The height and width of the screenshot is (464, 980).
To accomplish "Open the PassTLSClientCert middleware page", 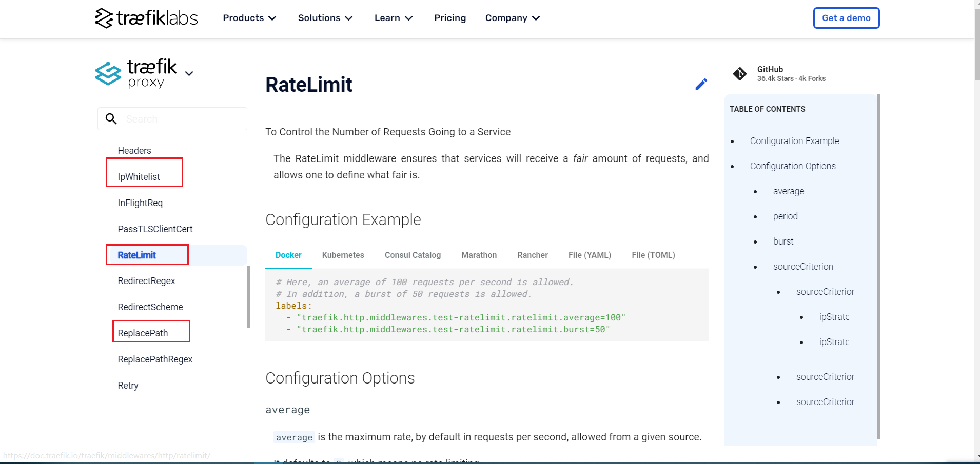I will coord(155,229).
